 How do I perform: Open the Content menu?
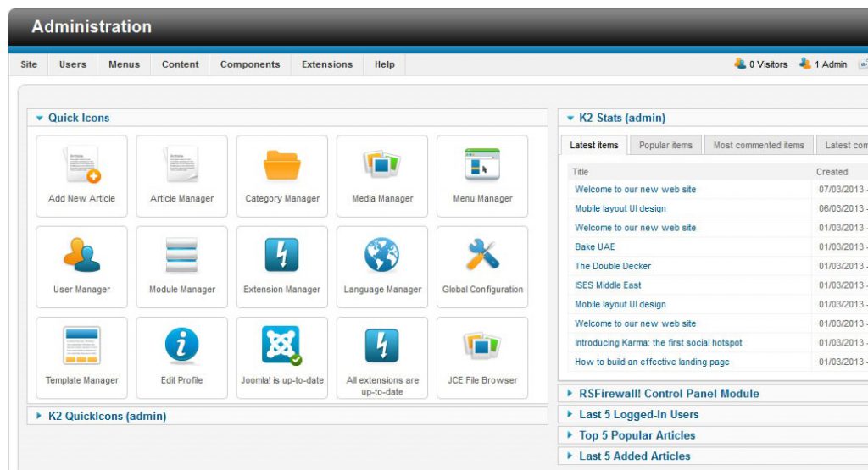tap(180, 64)
